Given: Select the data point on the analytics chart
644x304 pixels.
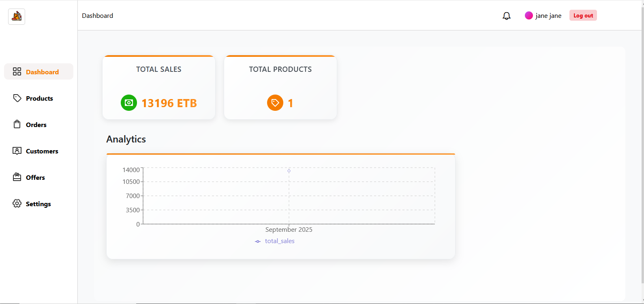Looking at the screenshot, I should pos(289,171).
